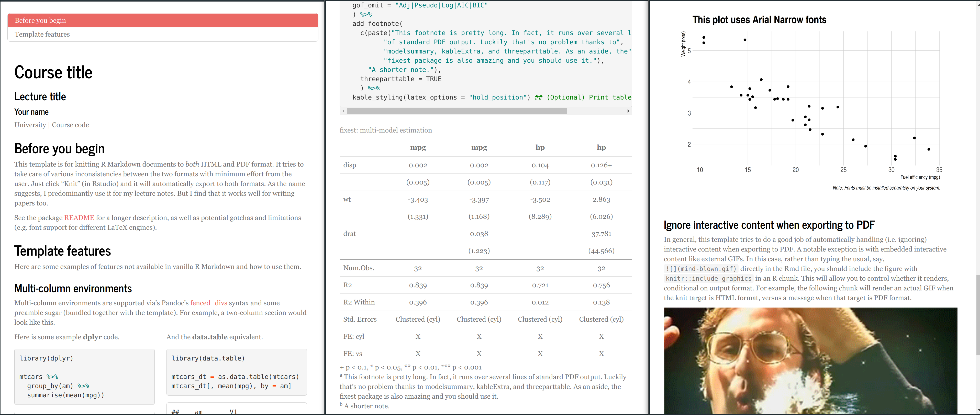Select 'Template features' in table of contents
This screenshot has height=415, width=980.
point(42,34)
